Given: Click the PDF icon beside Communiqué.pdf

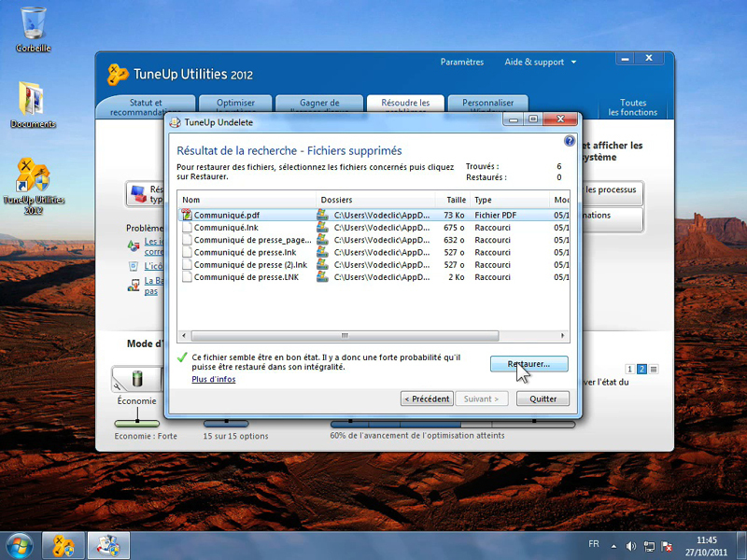Looking at the screenshot, I should (x=186, y=216).
